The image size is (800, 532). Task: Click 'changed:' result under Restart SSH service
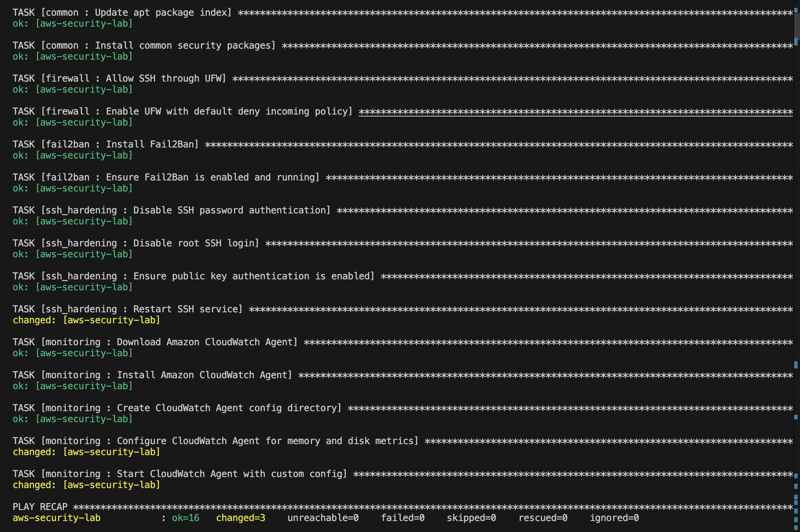click(x=86, y=320)
